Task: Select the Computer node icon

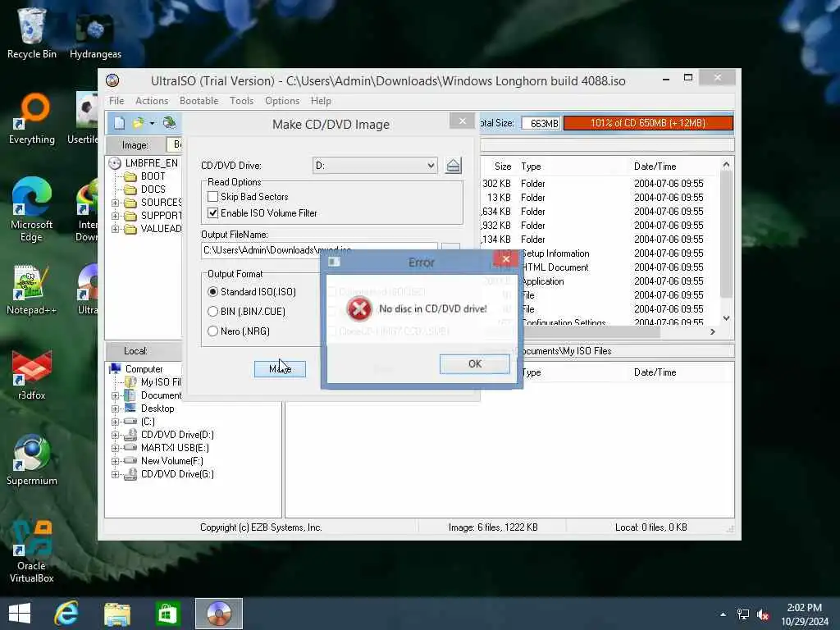Action: pyautogui.click(x=115, y=368)
